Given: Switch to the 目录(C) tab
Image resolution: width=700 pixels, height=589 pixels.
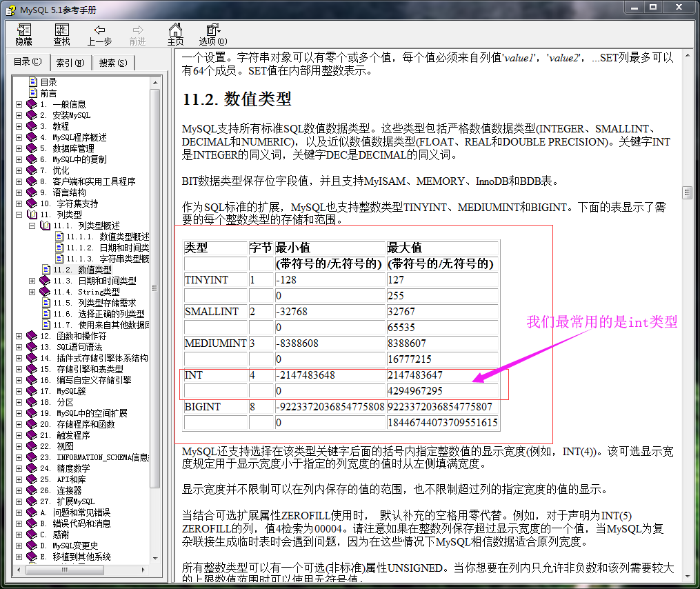Looking at the screenshot, I should (28, 61).
